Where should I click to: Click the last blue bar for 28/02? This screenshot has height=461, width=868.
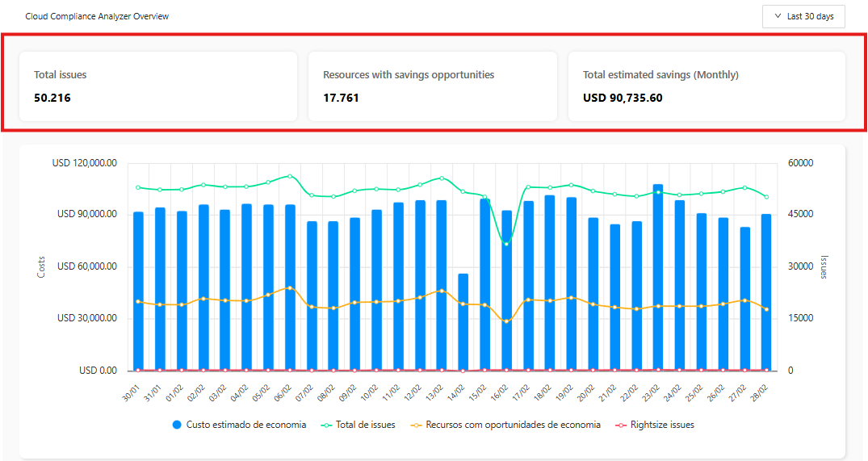click(x=766, y=292)
